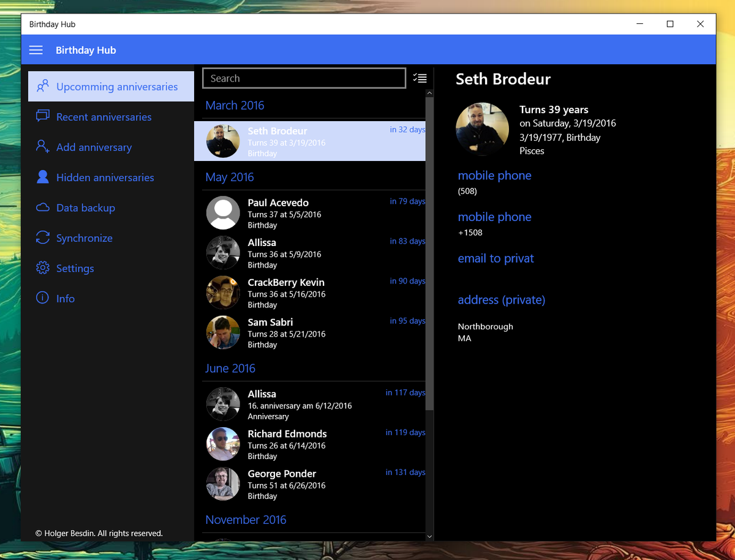Viewport: 735px width, 560px height.
Task: Click Seth Brodeur's profile photo
Action: (483, 129)
